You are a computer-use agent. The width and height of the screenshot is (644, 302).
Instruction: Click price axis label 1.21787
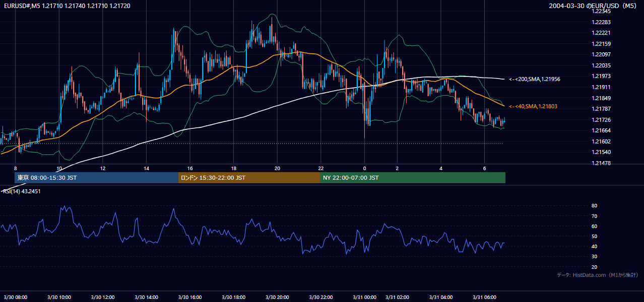coord(602,109)
